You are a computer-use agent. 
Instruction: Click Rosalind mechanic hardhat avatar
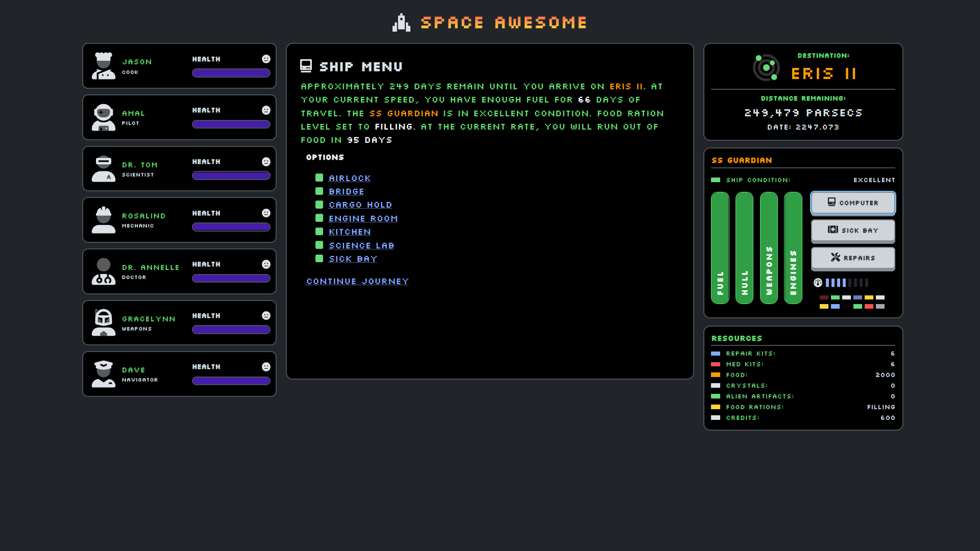coord(104,220)
